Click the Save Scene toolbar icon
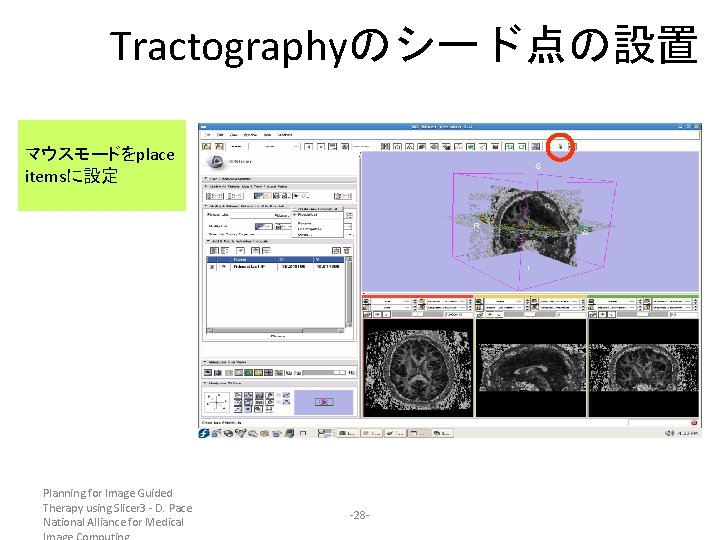 click(x=219, y=146)
